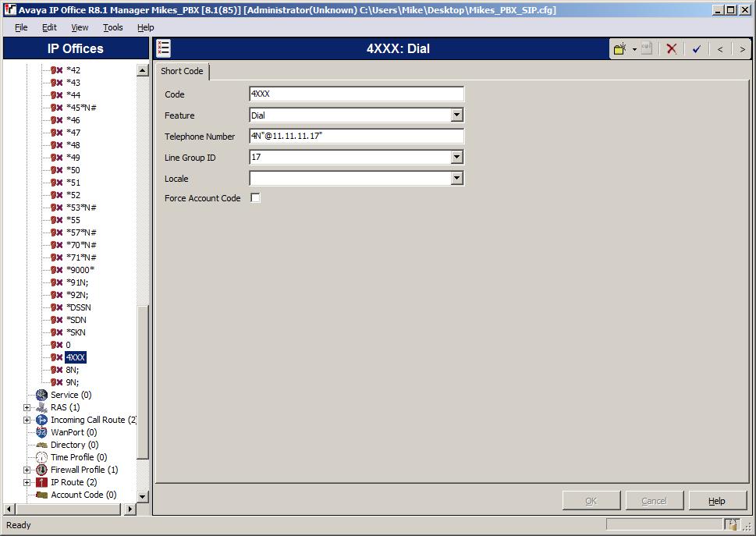The height and width of the screenshot is (536, 756).
Task: Expand the RAS tree node
Action: [27, 408]
